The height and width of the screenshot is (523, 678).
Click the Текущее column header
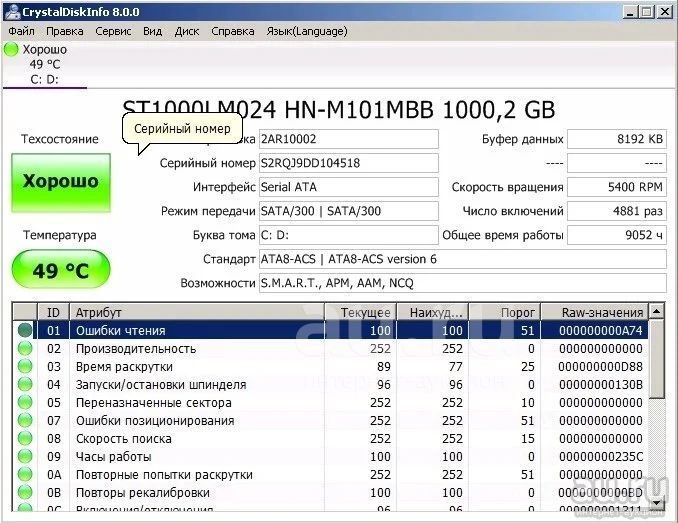(360, 312)
